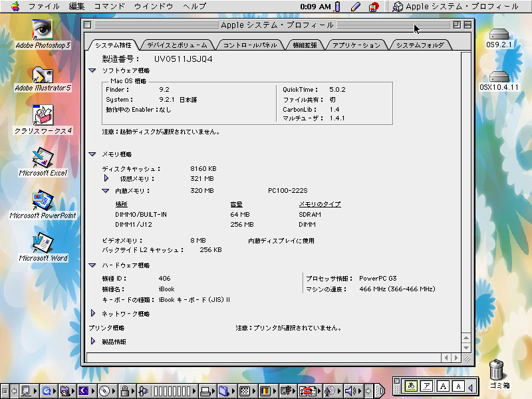
Task: Select hiragana input mode button
Action: (x=412, y=386)
